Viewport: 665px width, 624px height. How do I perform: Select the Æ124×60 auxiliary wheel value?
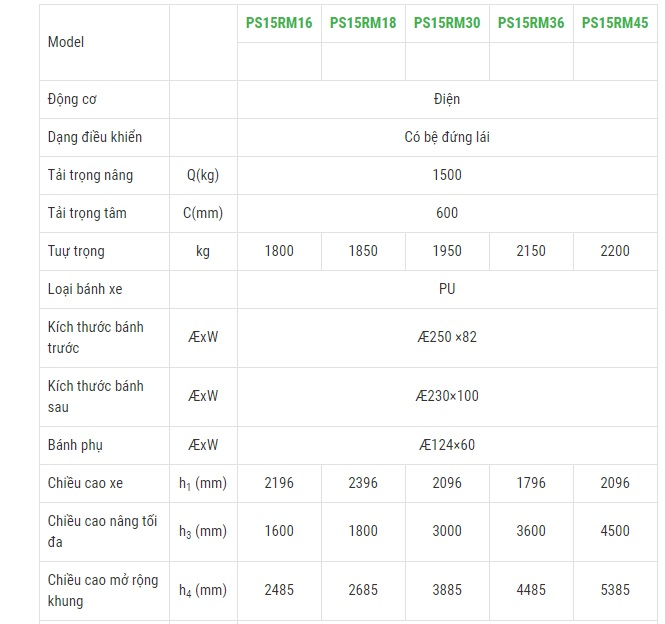click(x=447, y=445)
